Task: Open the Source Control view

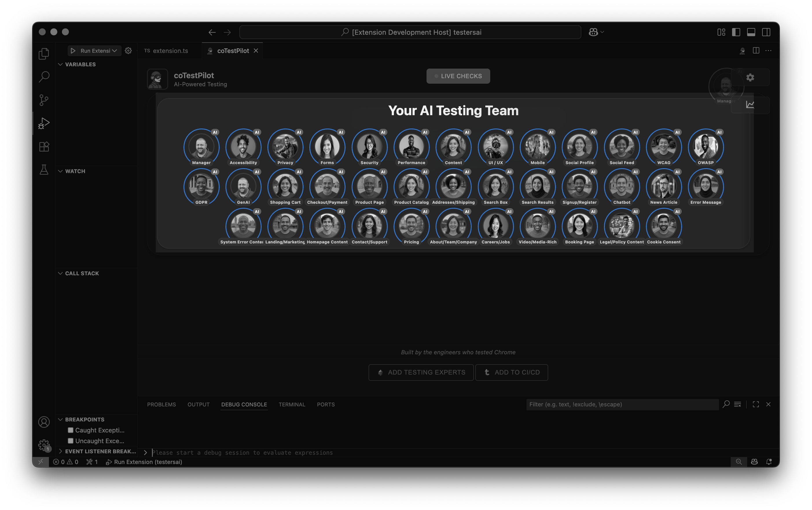Action: pyautogui.click(x=44, y=100)
